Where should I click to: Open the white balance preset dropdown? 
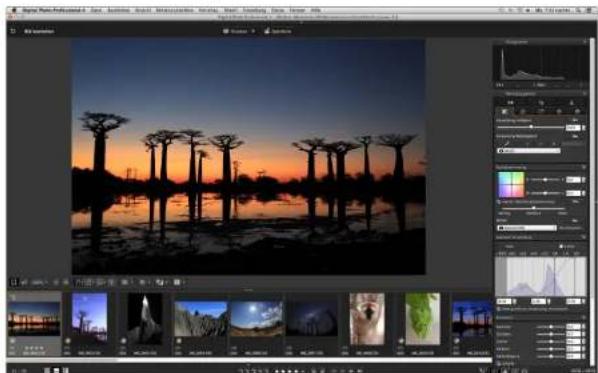529,151
